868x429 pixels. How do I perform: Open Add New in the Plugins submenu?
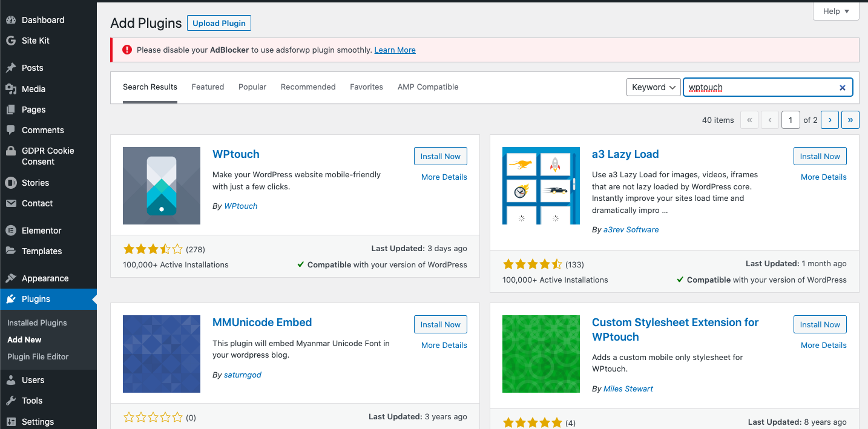click(24, 340)
